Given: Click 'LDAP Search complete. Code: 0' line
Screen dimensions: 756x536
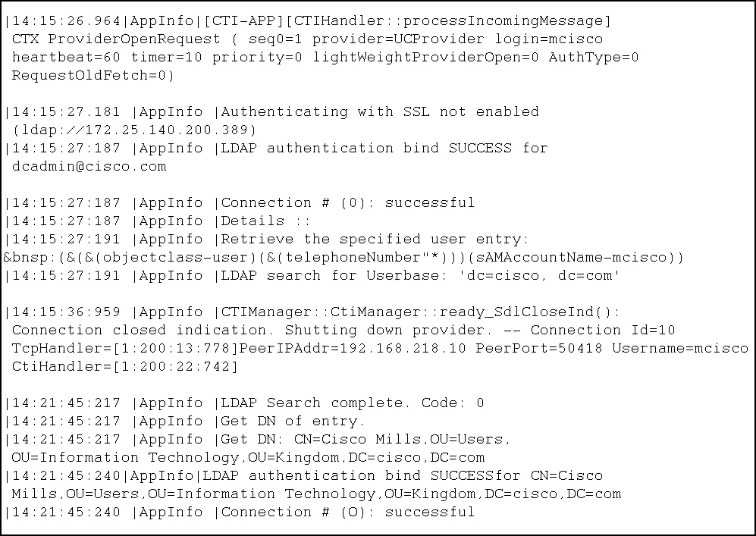Looking at the screenshot, I should (x=352, y=403).
